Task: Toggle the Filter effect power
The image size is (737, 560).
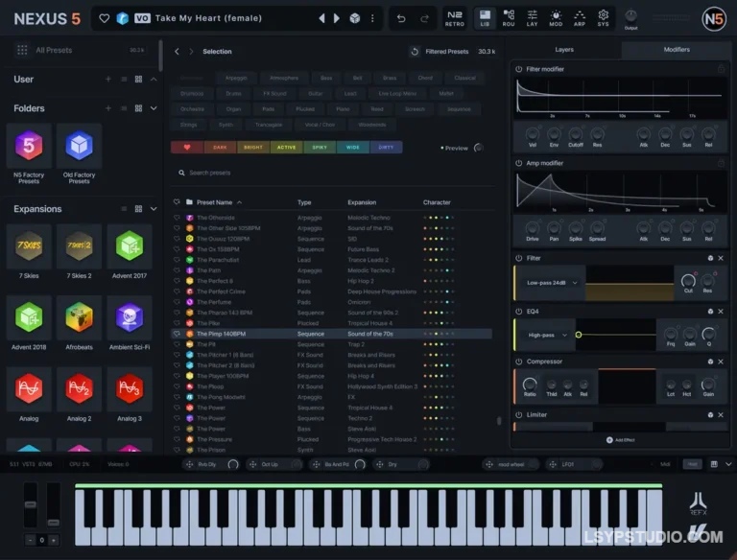Action: click(x=519, y=258)
